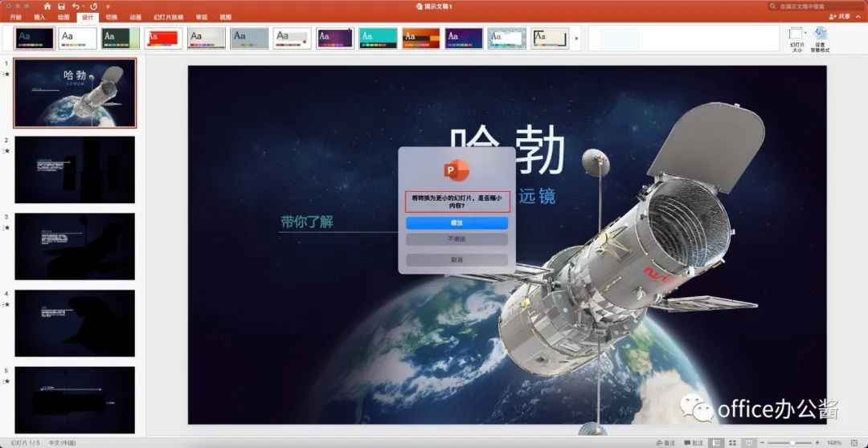868x448 pixels.
Task: Click the Undo arrow icon
Action: (x=75, y=6)
